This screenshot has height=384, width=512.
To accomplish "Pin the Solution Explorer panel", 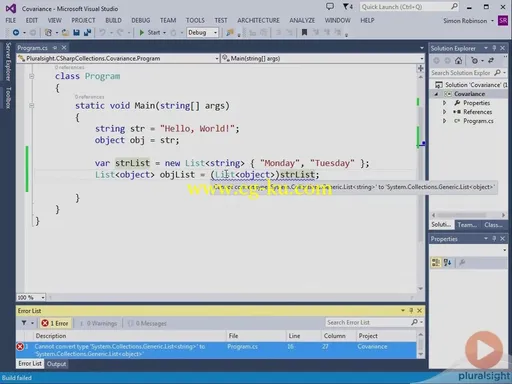I will coord(494,48).
